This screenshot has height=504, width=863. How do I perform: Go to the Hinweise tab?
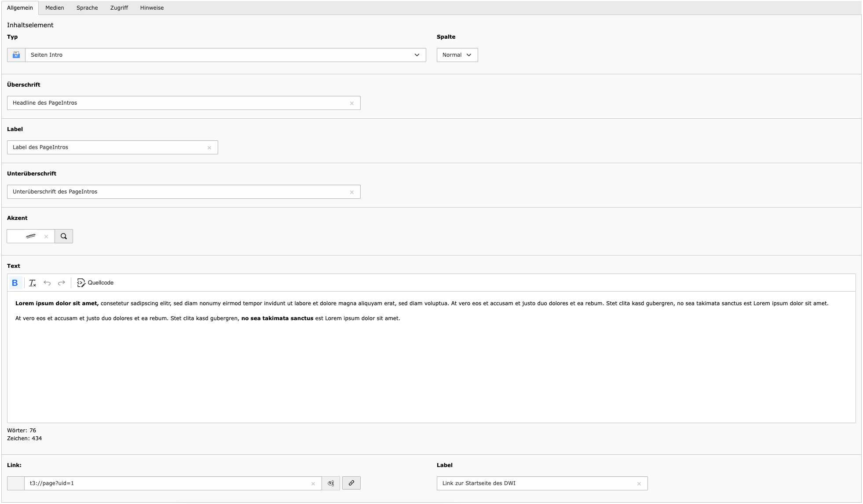pos(152,8)
